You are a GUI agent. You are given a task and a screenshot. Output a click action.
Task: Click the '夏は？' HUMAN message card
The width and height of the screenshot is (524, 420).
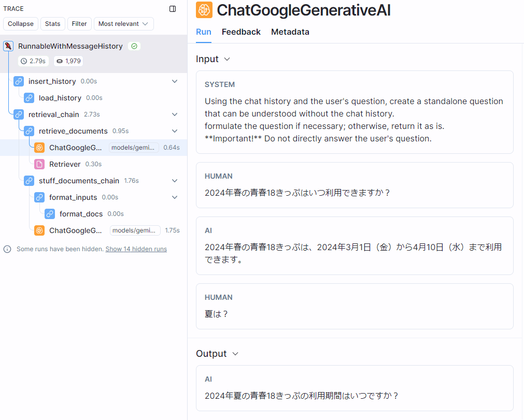click(x=355, y=307)
